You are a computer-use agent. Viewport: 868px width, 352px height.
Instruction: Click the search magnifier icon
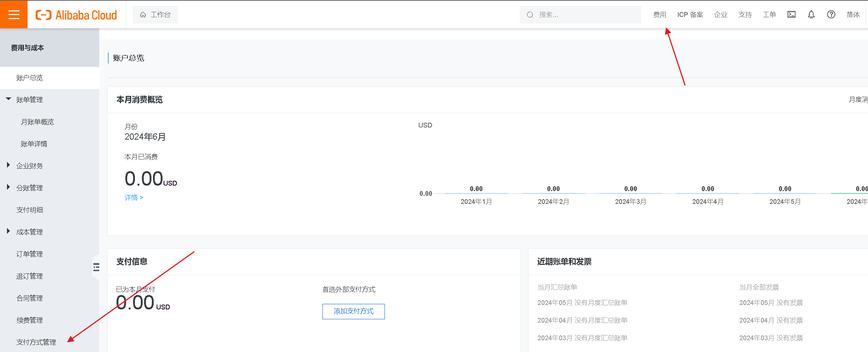click(x=530, y=15)
